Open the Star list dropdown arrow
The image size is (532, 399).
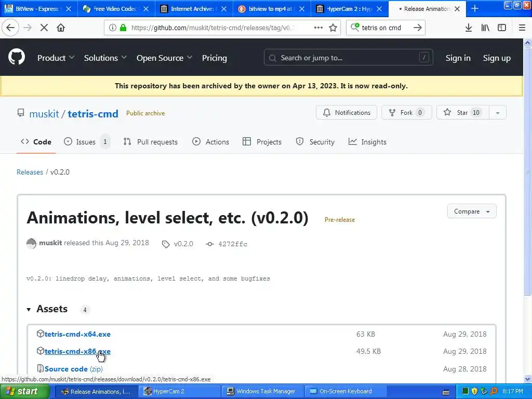498,113
